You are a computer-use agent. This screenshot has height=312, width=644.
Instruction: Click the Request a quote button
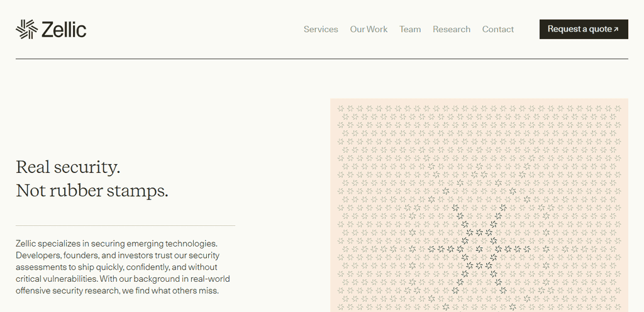(584, 29)
